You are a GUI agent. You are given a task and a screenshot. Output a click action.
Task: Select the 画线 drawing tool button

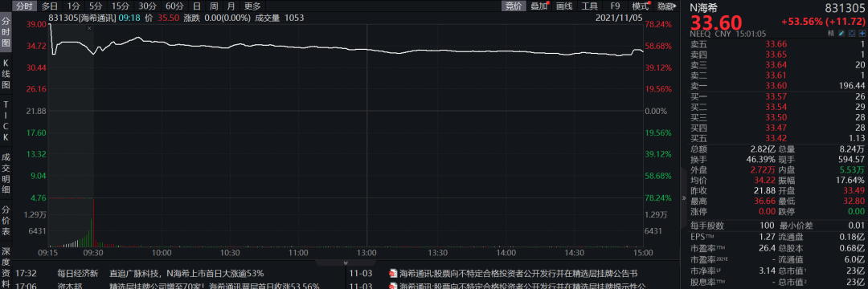(x=564, y=6)
